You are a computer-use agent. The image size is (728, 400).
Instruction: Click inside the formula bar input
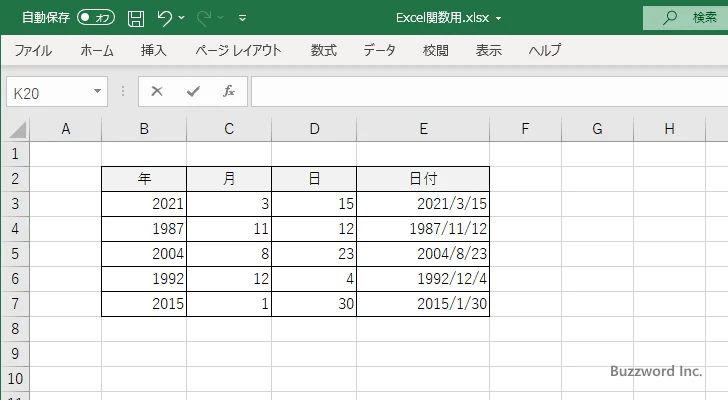click(x=489, y=92)
